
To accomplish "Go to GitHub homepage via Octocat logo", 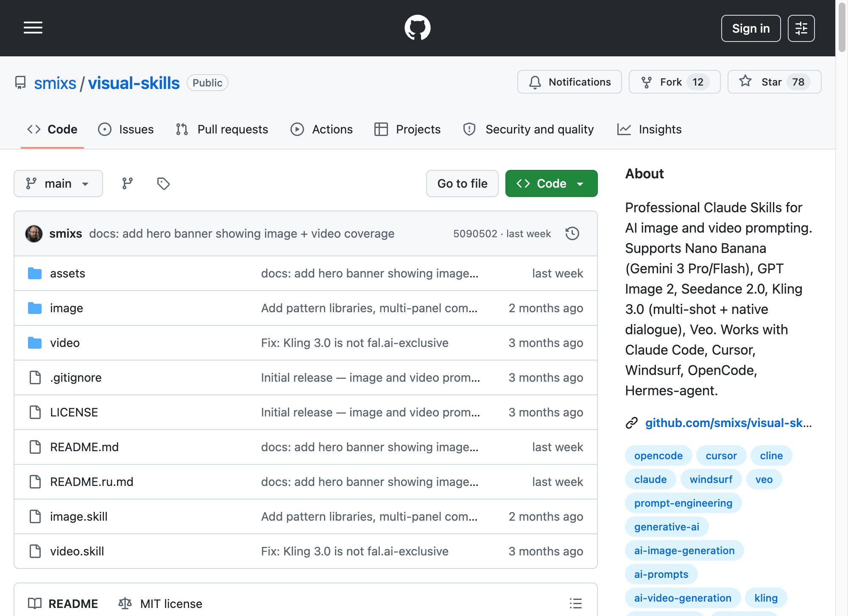I will click(418, 28).
